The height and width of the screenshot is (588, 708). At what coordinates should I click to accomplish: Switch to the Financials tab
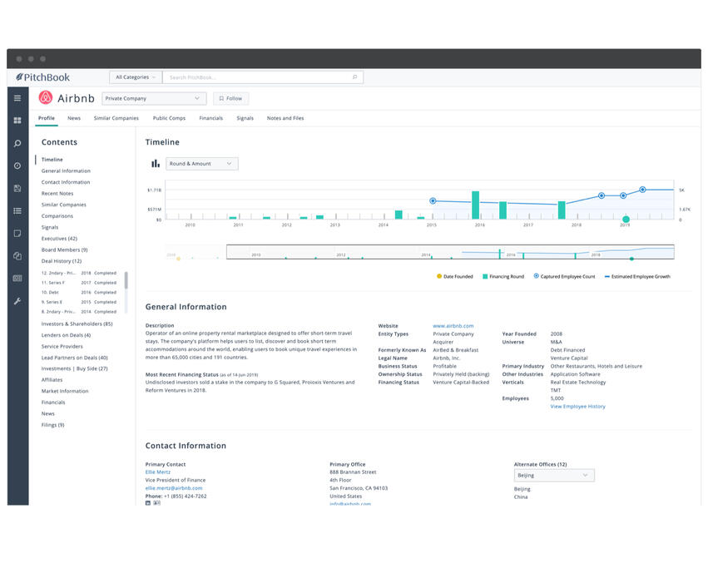[x=210, y=118]
